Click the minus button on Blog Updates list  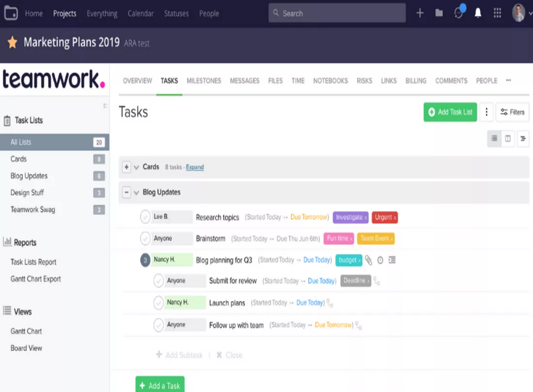tap(126, 193)
